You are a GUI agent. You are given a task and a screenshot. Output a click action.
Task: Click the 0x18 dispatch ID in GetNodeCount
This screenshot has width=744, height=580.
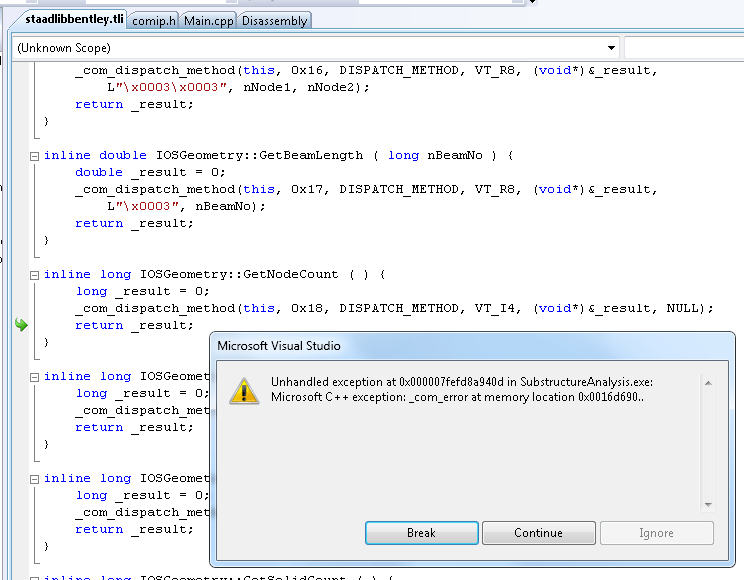point(307,309)
